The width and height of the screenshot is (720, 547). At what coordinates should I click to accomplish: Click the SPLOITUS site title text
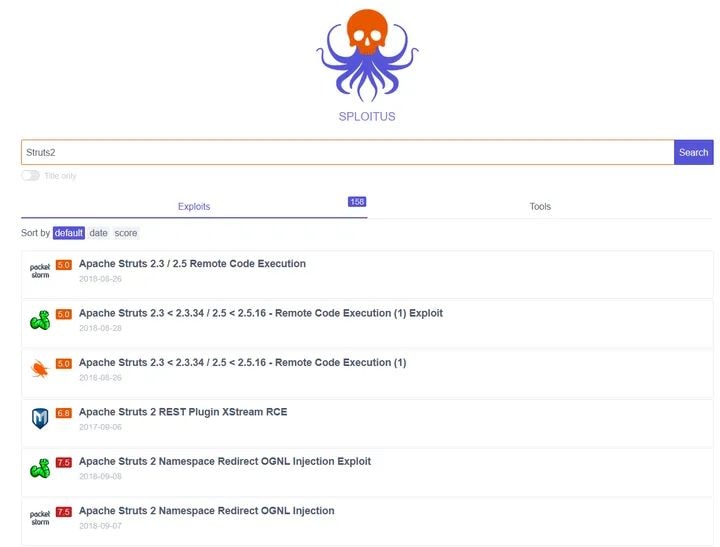[367, 117]
